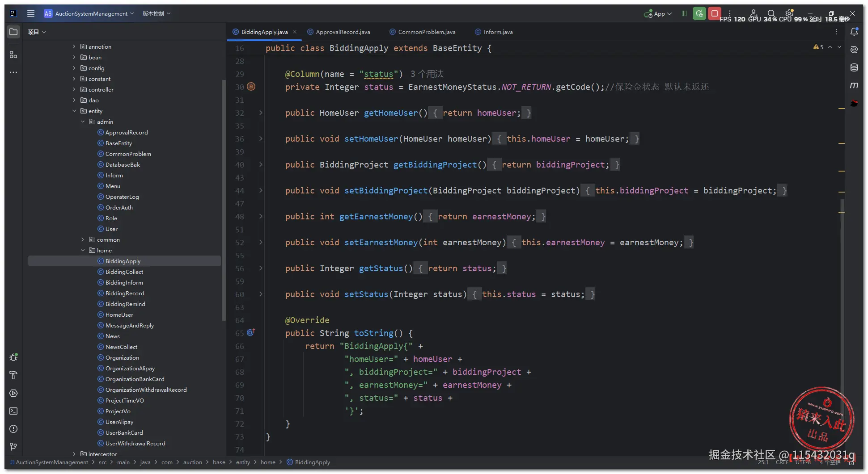Expand folded getStatus method
The width and height of the screenshot is (868, 474).
coord(261,268)
